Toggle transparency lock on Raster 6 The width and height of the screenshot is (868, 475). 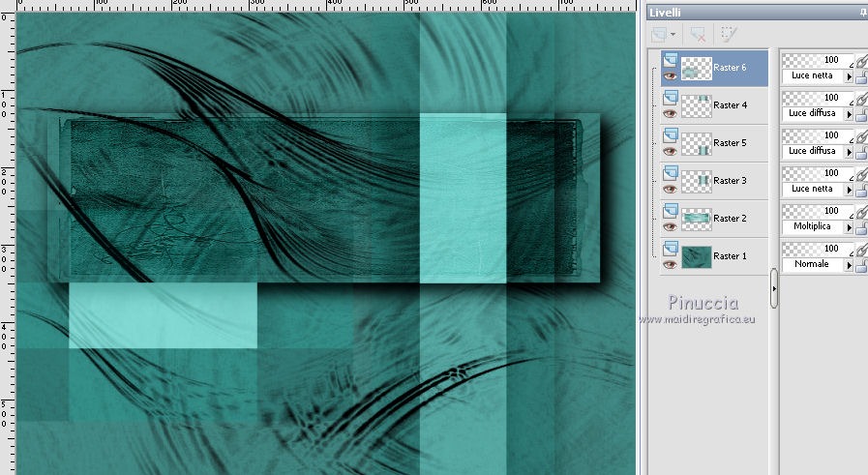click(x=861, y=77)
